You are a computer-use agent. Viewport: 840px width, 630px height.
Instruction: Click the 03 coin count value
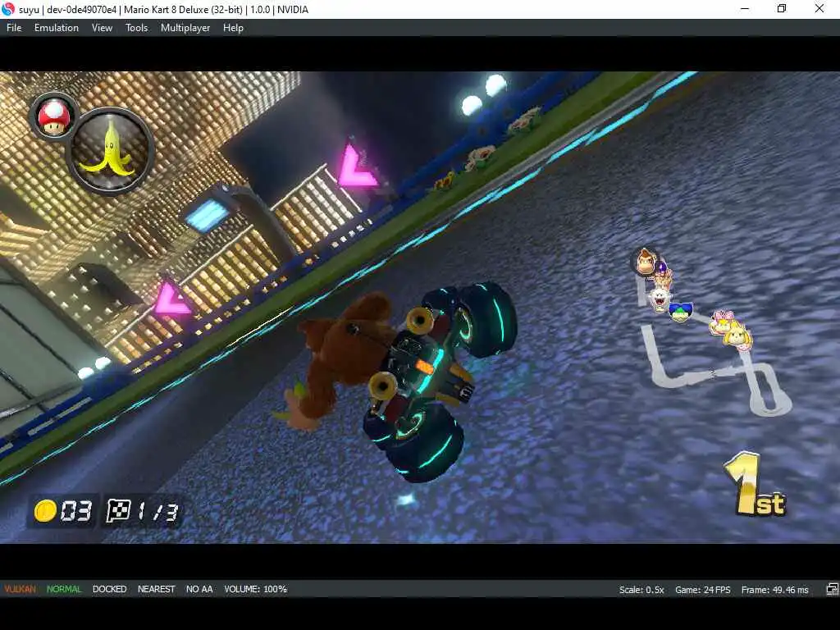[x=76, y=511]
